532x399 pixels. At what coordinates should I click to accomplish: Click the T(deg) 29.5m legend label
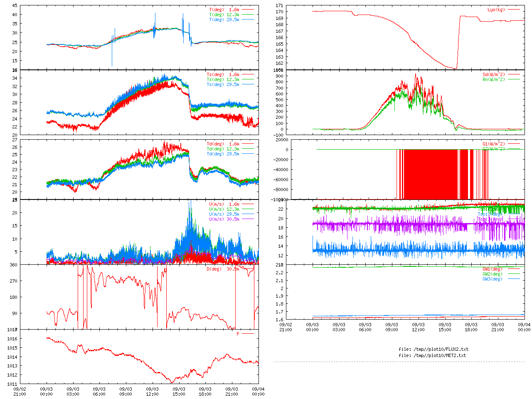[x=224, y=20]
